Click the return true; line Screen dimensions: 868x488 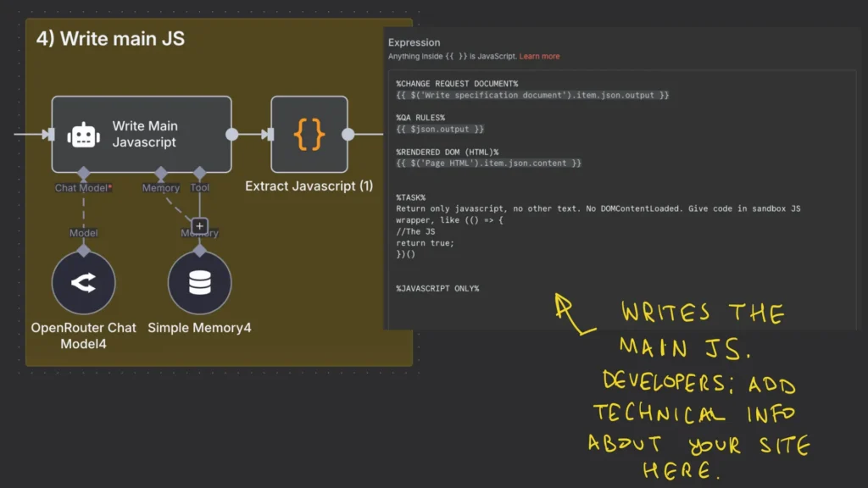click(x=425, y=243)
